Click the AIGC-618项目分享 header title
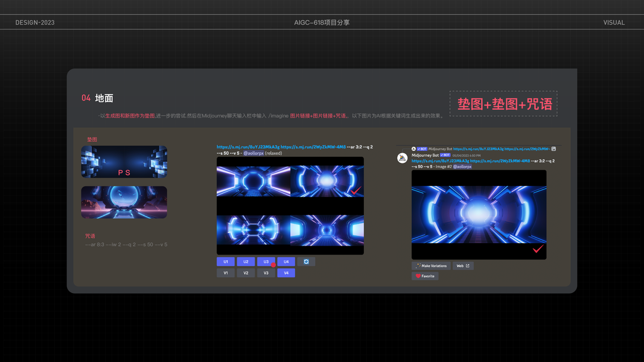 pos(322,22)
